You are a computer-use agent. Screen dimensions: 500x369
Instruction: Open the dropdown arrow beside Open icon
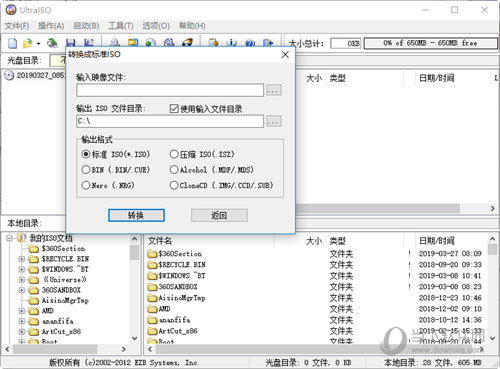(x=39, y=43)
